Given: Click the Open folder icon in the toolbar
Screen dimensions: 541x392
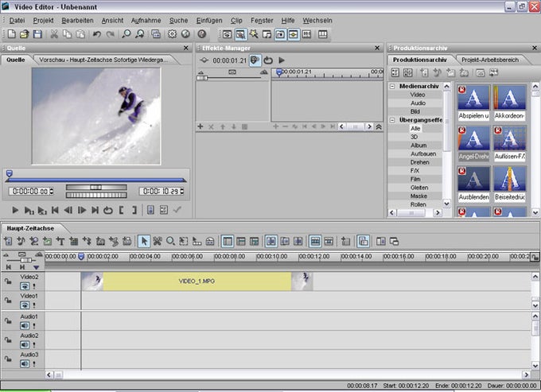Looking at the screenshot, I should 24,34.
